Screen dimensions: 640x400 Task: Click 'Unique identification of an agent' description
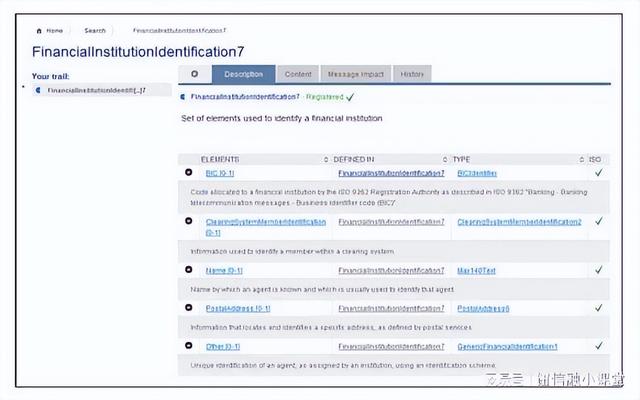point(343,365)
